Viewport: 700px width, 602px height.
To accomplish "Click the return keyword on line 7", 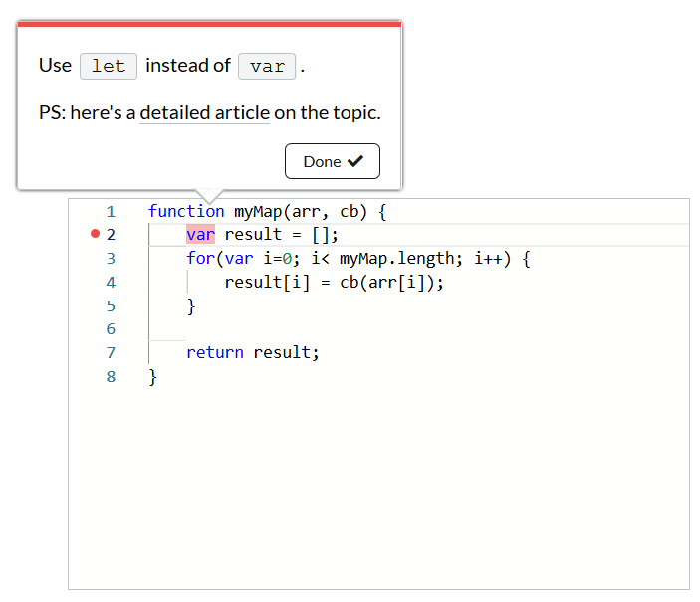I will tap(214, 352).
